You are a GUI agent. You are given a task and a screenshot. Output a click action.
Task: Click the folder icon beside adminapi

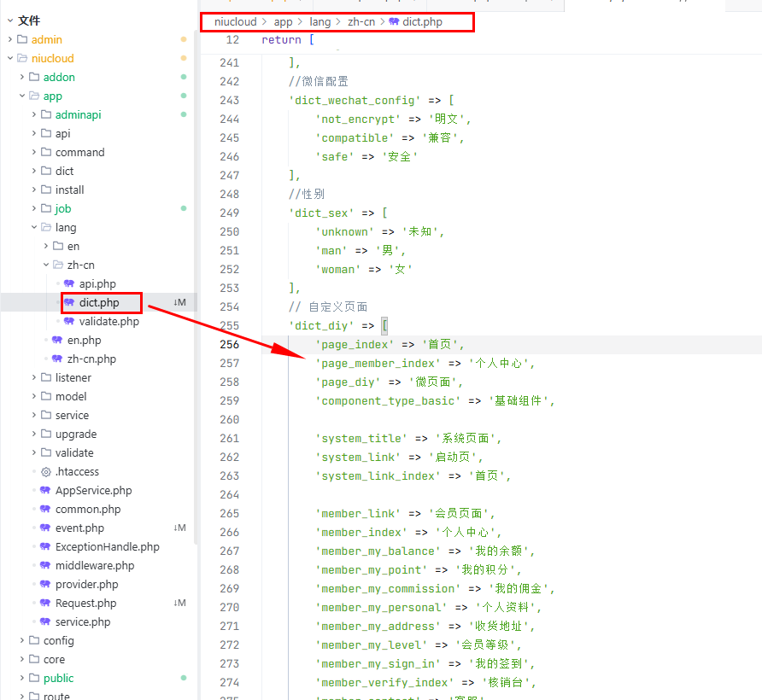pyautogui.click(x=46, y=115)
